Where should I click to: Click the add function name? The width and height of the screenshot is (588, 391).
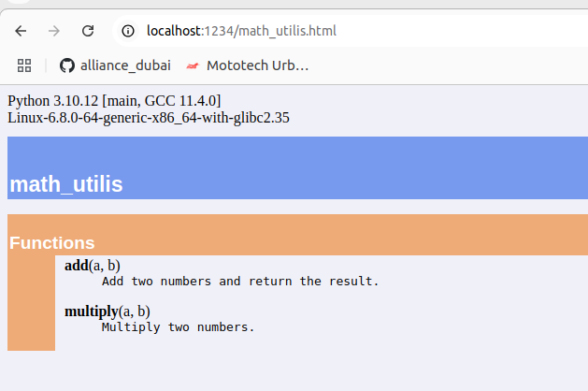coord(77,266)
